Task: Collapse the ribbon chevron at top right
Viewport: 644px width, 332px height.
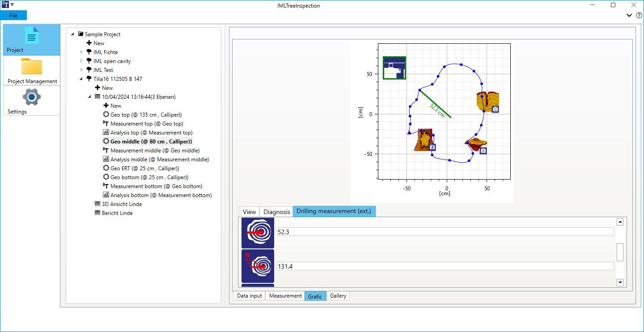Action: [629, 15]
